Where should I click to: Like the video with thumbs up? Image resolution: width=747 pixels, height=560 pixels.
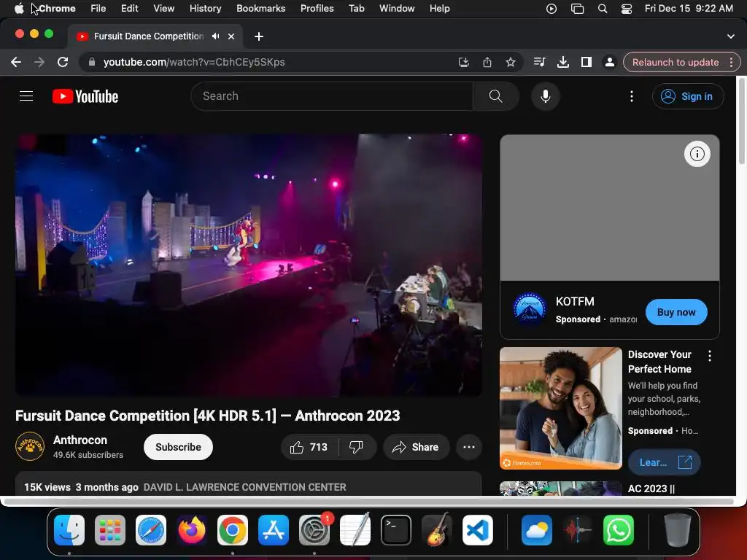[x=309, y=447]
